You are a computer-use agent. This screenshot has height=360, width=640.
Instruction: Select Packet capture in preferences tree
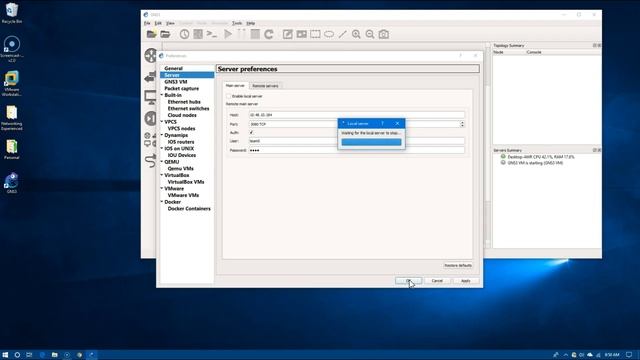coord(182,89)
